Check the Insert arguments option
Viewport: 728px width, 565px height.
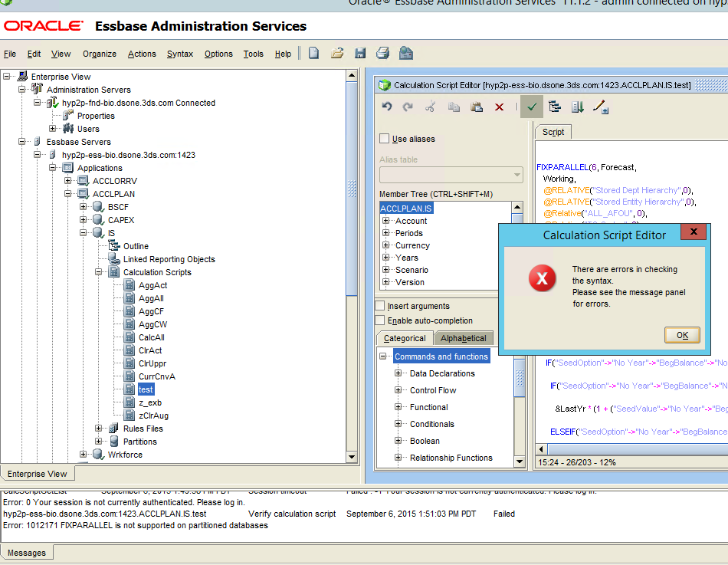pyautogui.click(x=380, y=306)
